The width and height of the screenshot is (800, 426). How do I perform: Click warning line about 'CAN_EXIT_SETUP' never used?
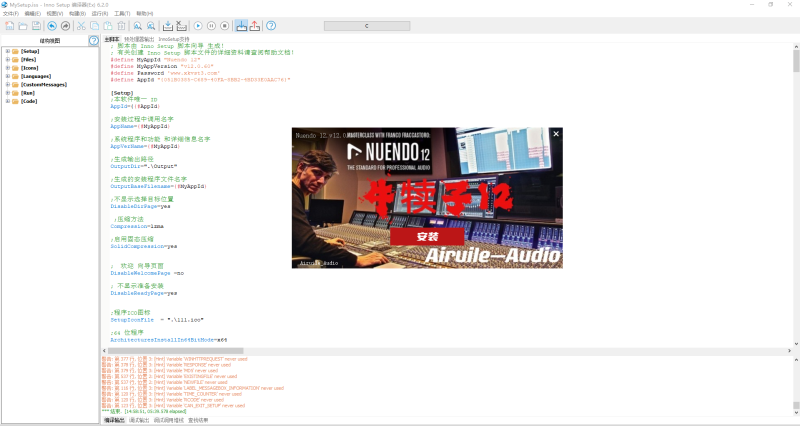pyautogui.click(x=173, y=406)
